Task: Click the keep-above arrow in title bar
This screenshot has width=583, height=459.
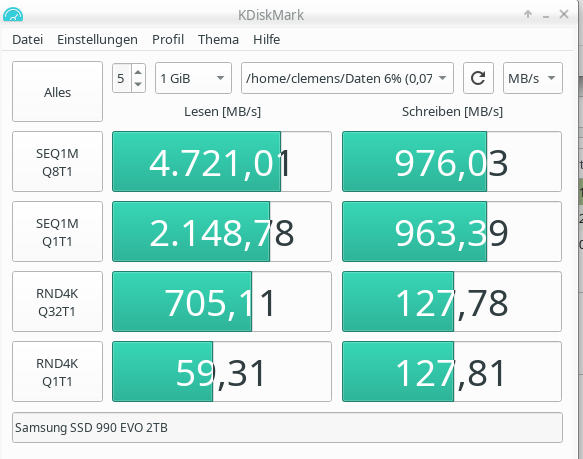Action: (528, 15)
